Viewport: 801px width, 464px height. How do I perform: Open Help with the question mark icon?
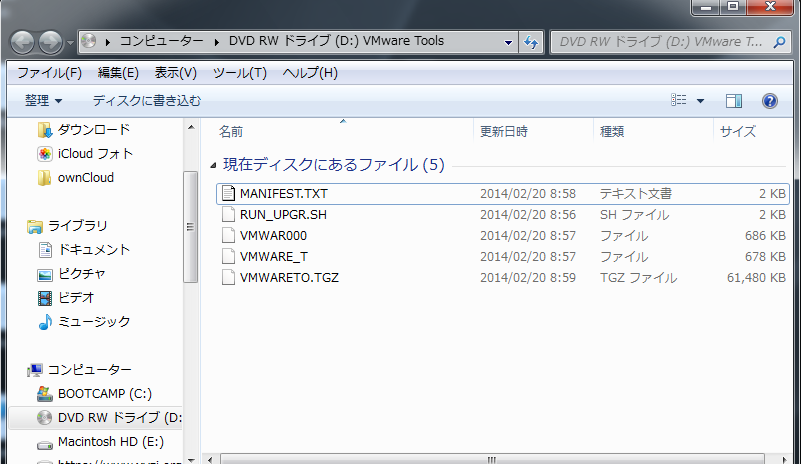[769, 101]
